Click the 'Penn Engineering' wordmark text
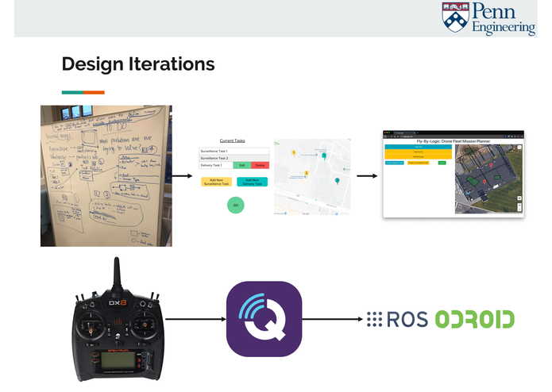The height and width of the screenshot is (392, 552). click(x=504, y=18)
